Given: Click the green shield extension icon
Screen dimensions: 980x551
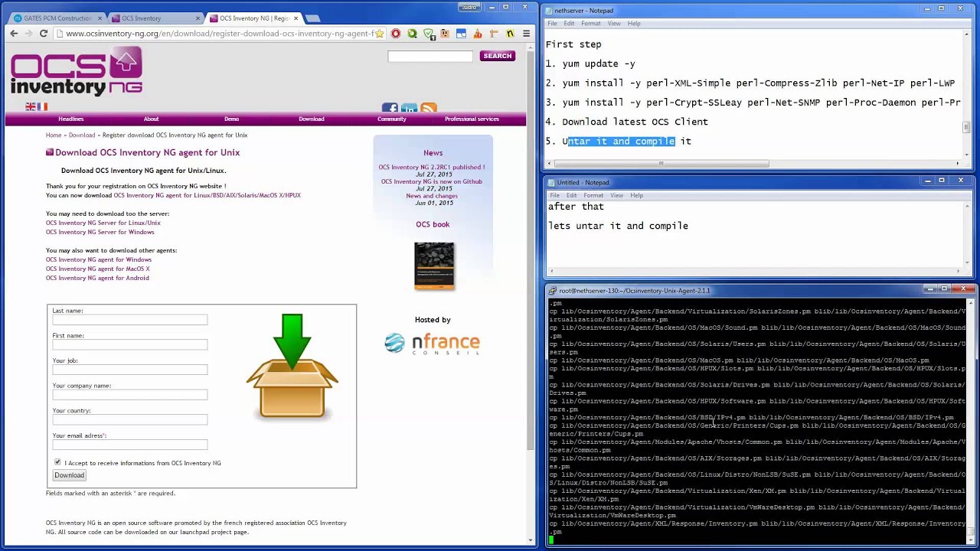Looking at the screenshot, I should point(429,34).
